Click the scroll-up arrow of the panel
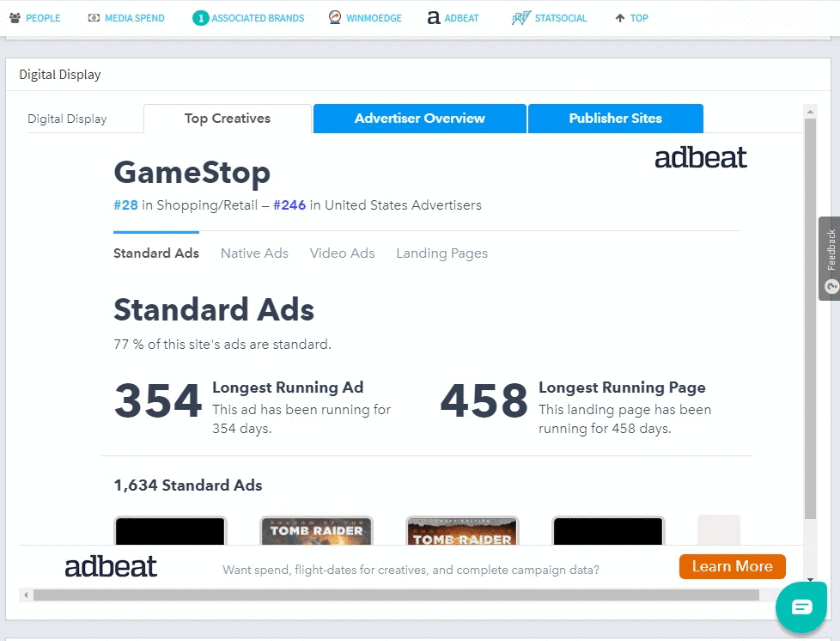The width and height of the screenshot is (840, 641). click(x=810, y=112)
